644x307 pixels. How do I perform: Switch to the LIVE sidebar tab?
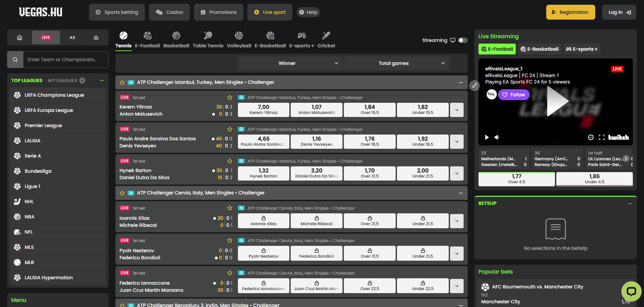(x=46, y=38)
